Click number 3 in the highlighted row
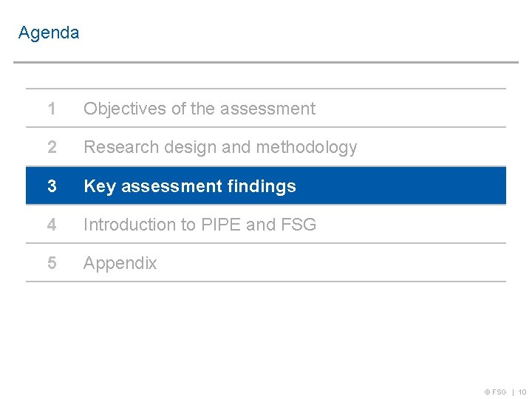 pyautogui.click(x=51, y=186)
